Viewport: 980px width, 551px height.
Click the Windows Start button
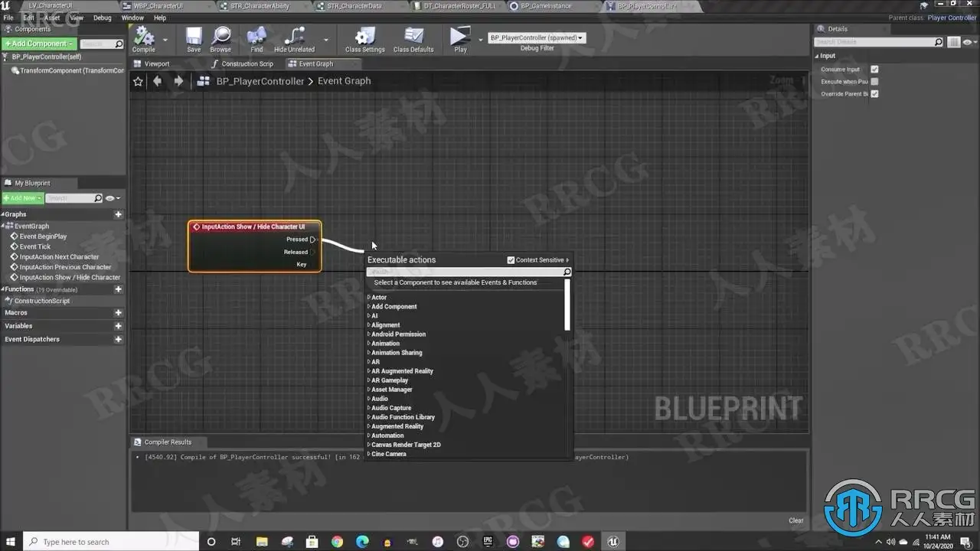click(x=11, y=542)
